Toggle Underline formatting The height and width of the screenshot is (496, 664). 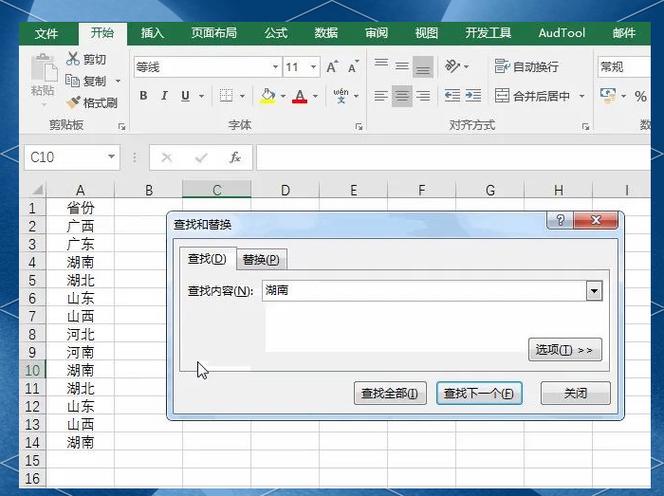[185, 96]
